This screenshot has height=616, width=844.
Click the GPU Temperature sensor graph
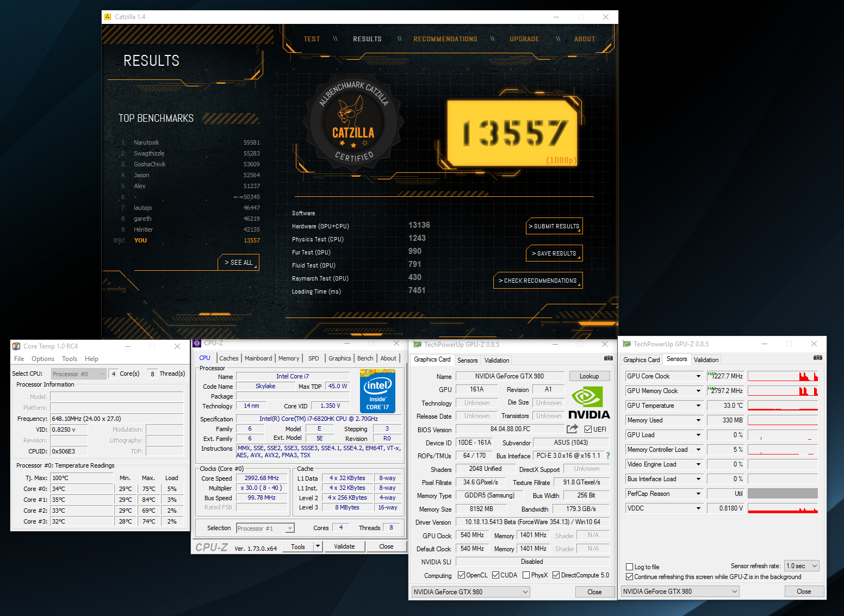tap(783, 406)
